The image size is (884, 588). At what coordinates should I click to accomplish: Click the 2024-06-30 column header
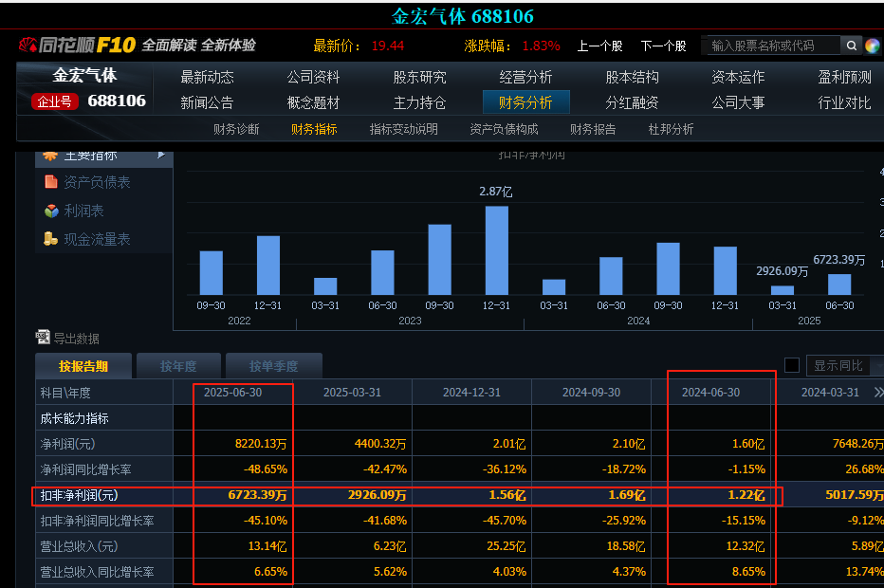711,393
